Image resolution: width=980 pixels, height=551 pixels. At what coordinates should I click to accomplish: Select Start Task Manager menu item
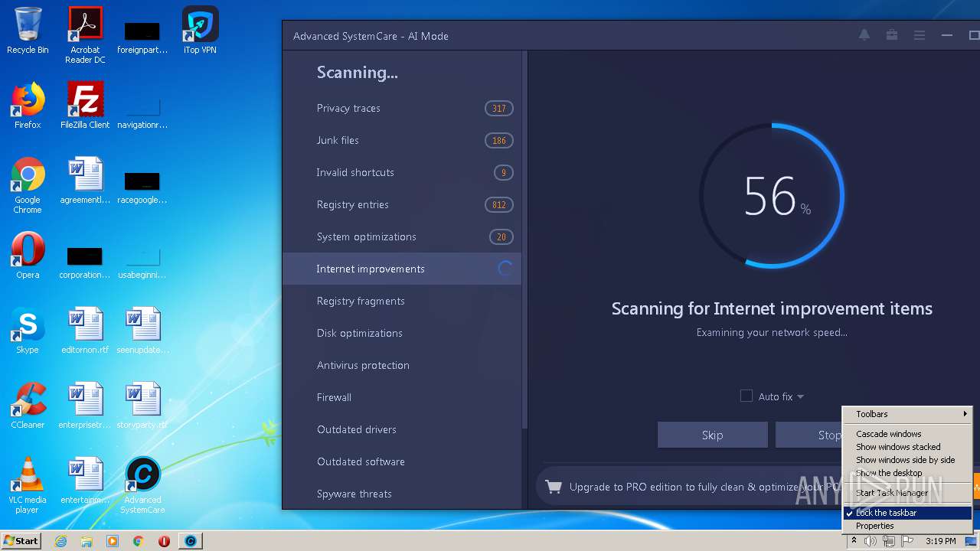(x=907, y=493)
